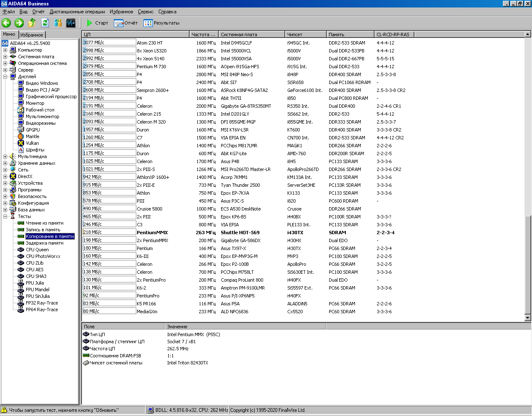Open the Vulkan icon in the tree
This screenshot has width=532, height=416.
[x=21, y=143]
